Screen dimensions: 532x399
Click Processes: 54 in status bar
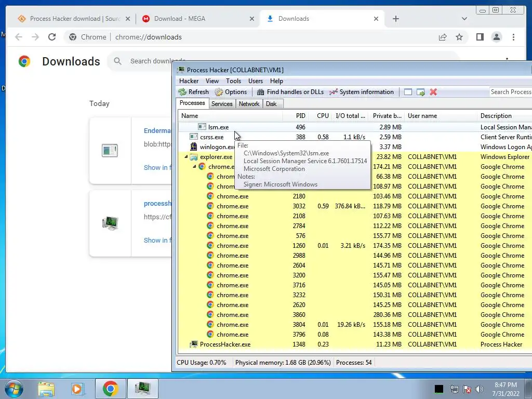tap(354, 362)
